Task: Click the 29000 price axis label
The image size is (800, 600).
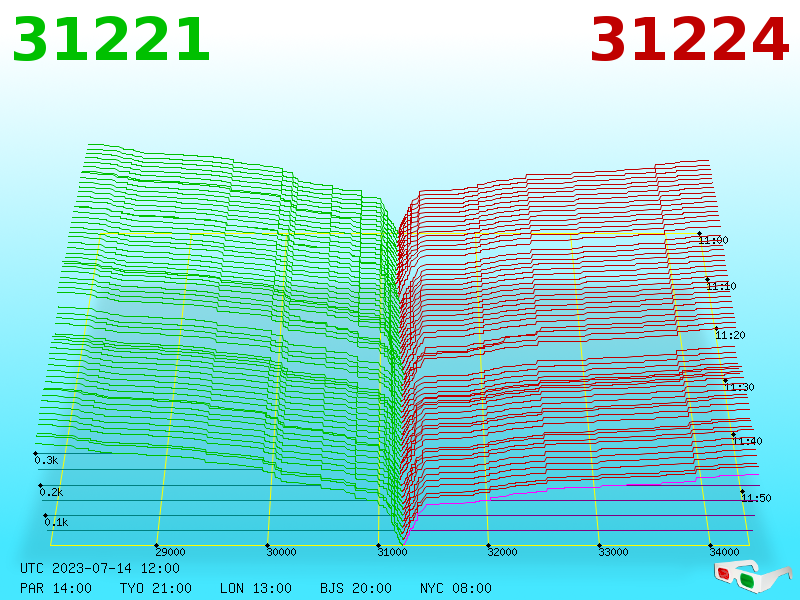Action: (170, 552)
